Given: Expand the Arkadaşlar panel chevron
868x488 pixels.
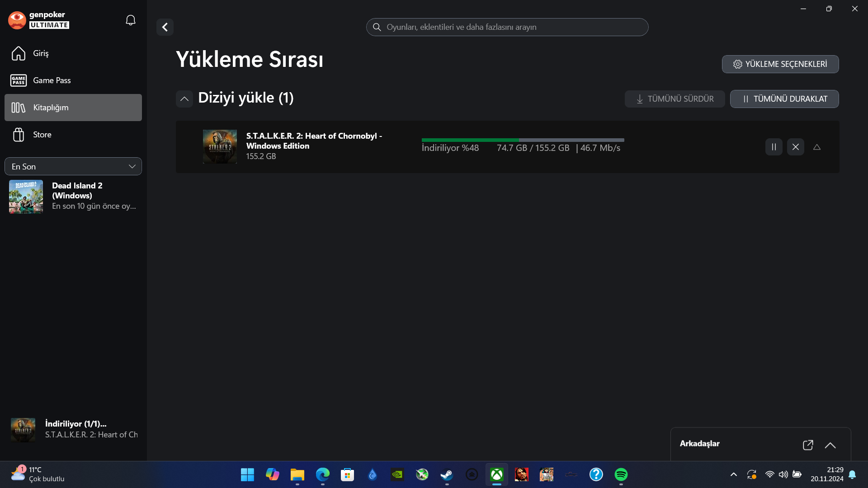Looking at the screenshot, I should coord(830,445).
